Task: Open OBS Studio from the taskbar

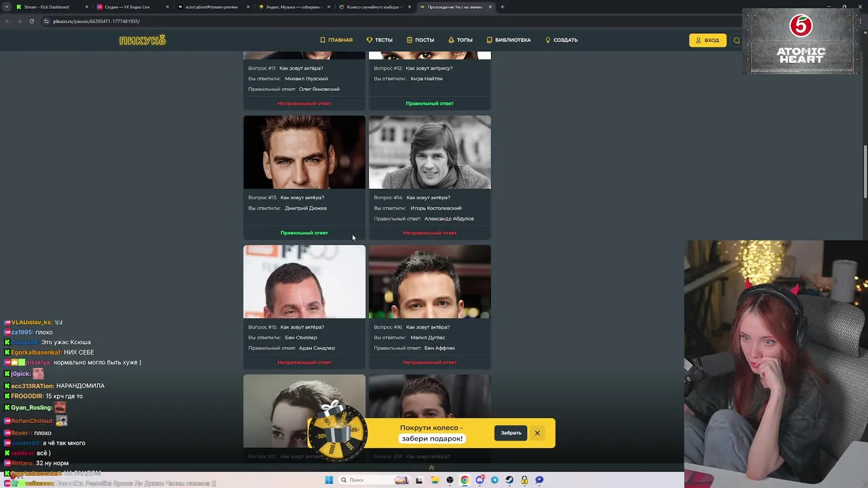Action: point(450,480)
